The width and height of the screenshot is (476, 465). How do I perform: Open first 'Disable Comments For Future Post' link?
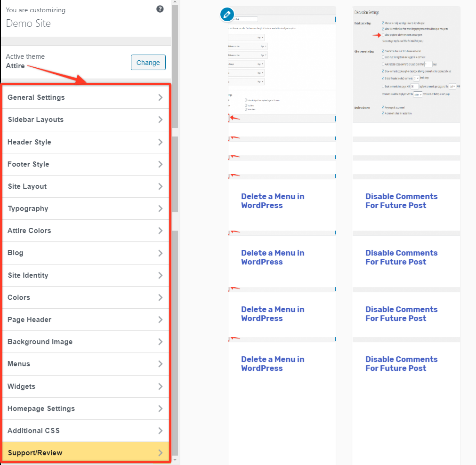[401, 201]
